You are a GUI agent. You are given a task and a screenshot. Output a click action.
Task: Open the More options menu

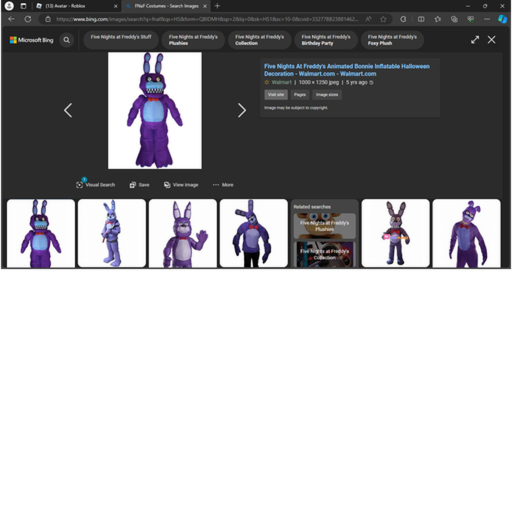223,185
